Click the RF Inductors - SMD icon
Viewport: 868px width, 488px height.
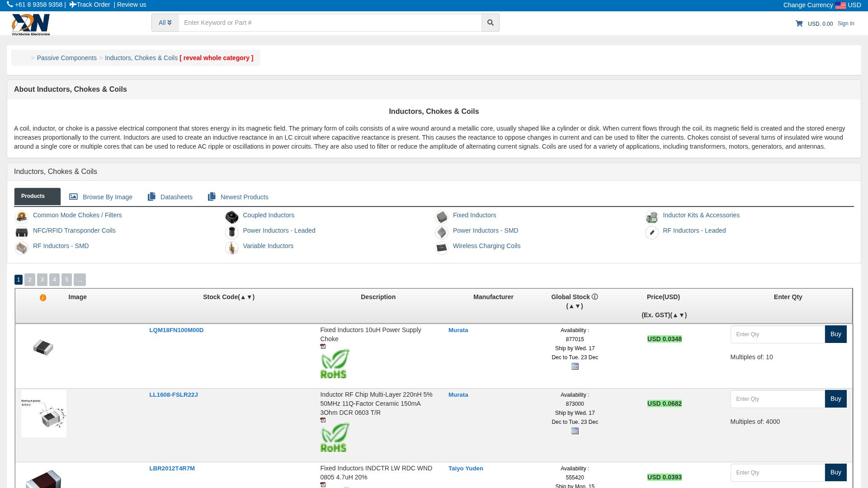[x=22, y=248]
